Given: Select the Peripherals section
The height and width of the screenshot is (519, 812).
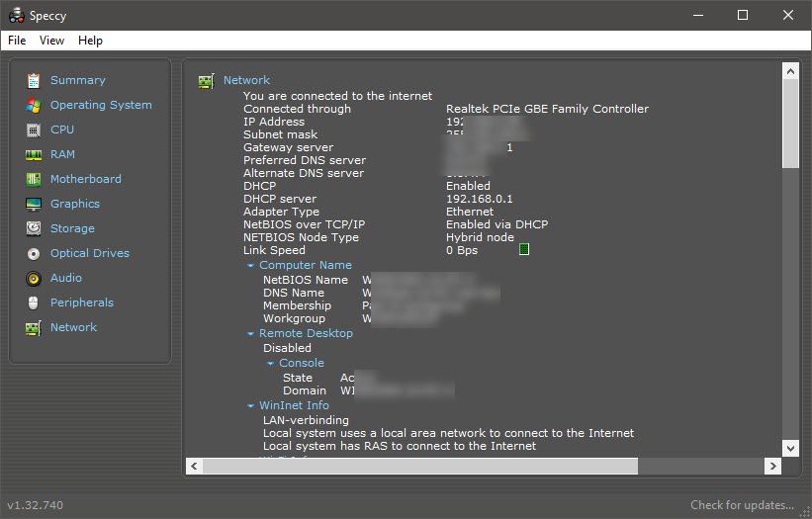Looking at the screenshot, I should (82, 303).
